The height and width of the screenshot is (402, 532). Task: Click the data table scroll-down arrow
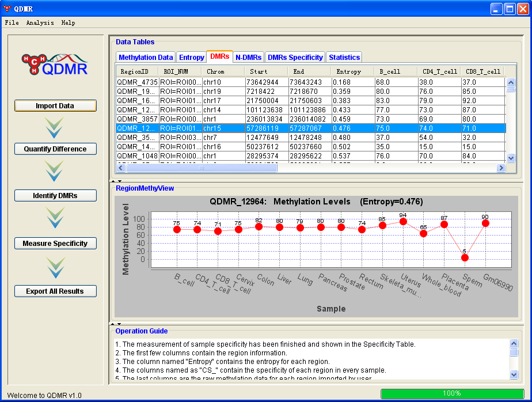click(x=511, y=158)
